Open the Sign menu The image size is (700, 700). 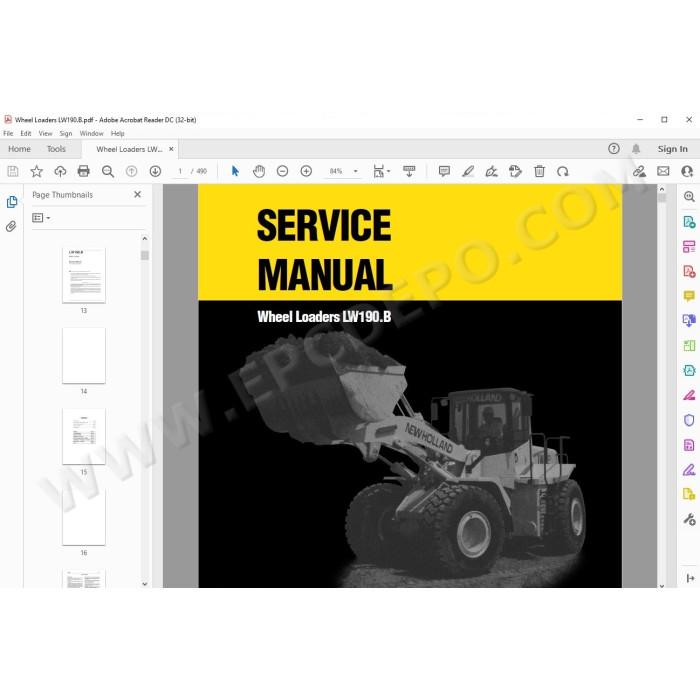66,133
